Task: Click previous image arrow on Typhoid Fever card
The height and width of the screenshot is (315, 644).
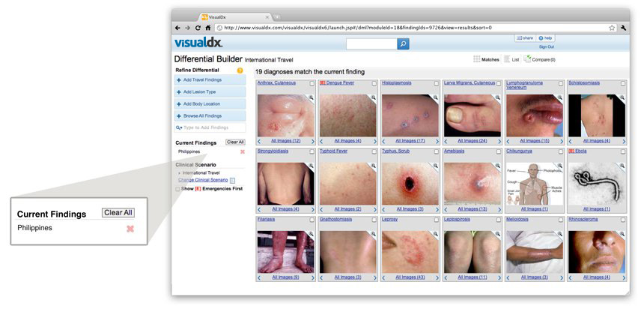Action: pyautogui.click(x=321, y=208)
